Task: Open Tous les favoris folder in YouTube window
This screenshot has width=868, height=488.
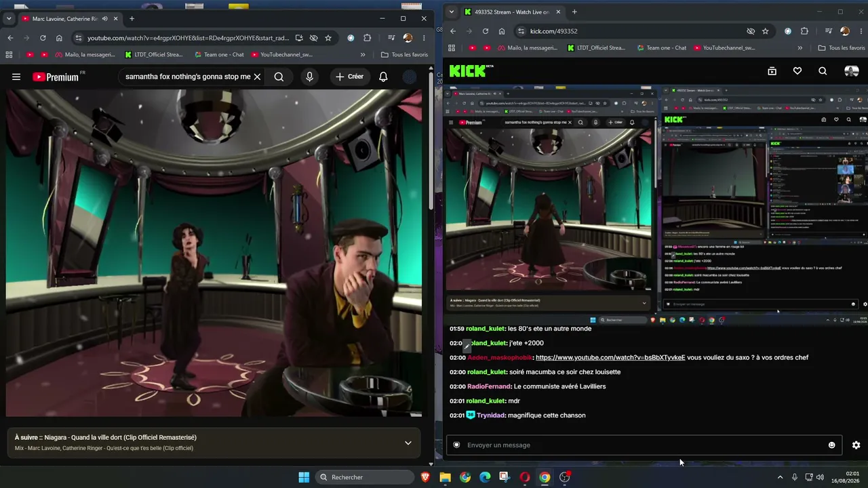Action: coord(404,55)
